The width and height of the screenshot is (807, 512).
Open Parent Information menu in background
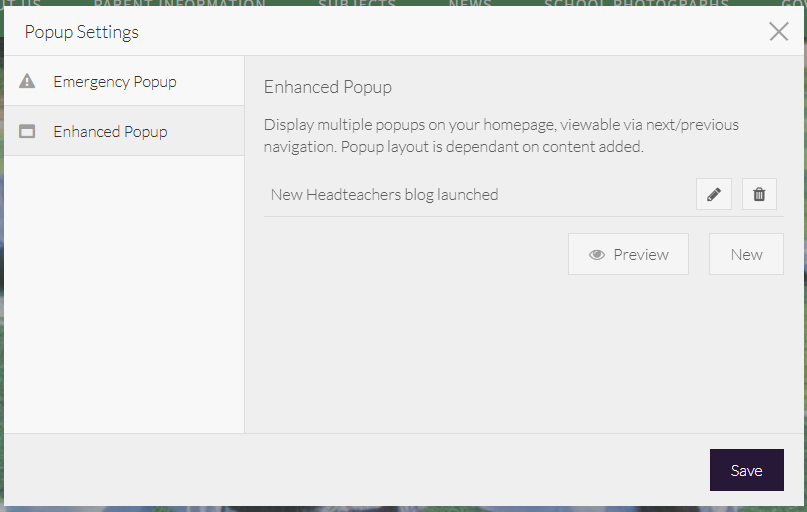point(180,4)
